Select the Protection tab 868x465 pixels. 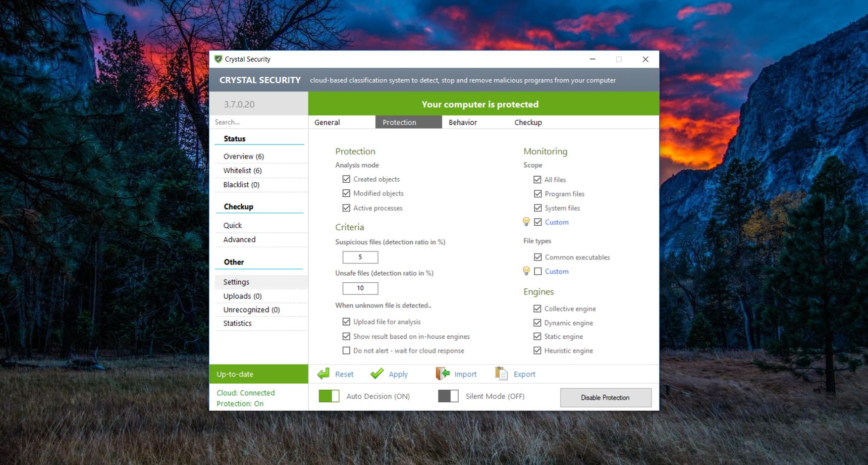pos(409,122)
